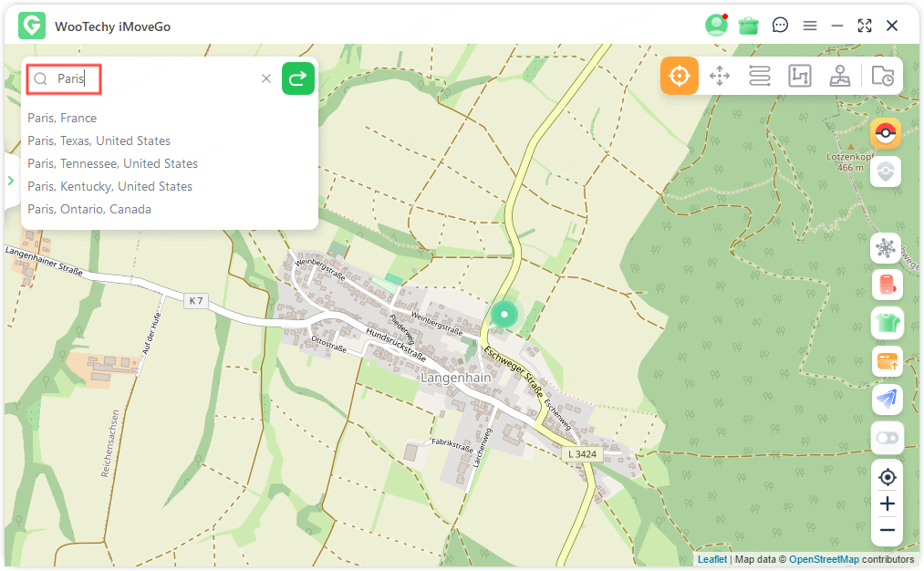Choose "Paris, Texas, United States" from list
924x571 pixels.
tap(99, 140)
